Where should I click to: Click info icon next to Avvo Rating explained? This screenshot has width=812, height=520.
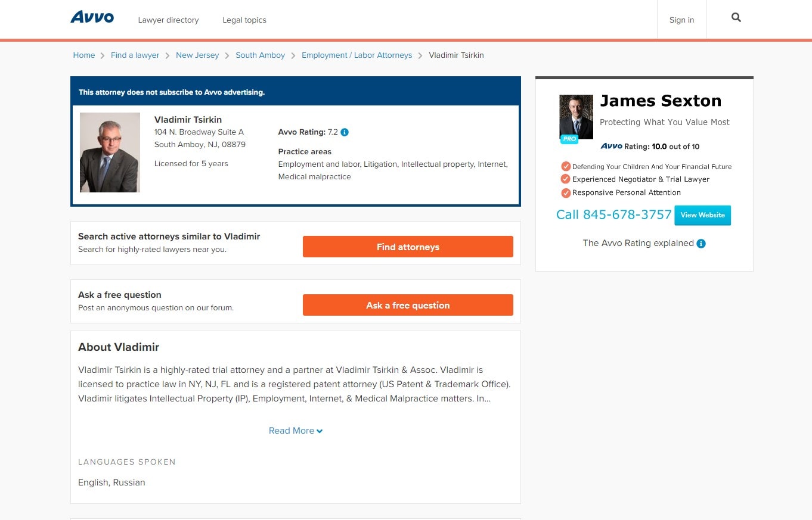[x=701, y=244]
